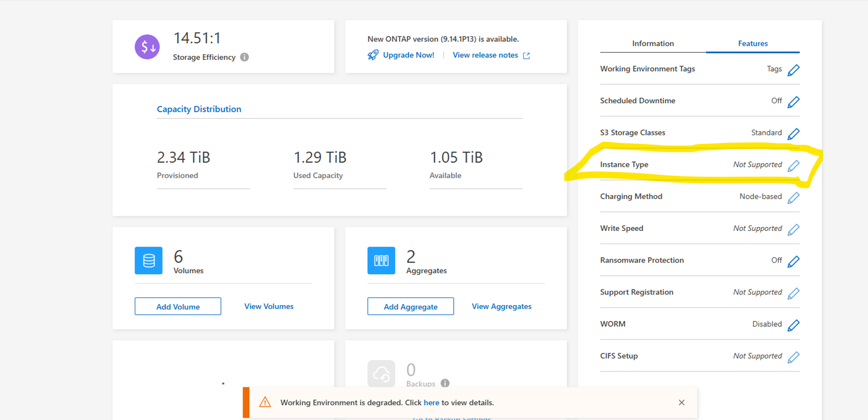Edit Working Environment Tags pencil icon
Screen dimensions: 868x420
[x=793, y=70]
